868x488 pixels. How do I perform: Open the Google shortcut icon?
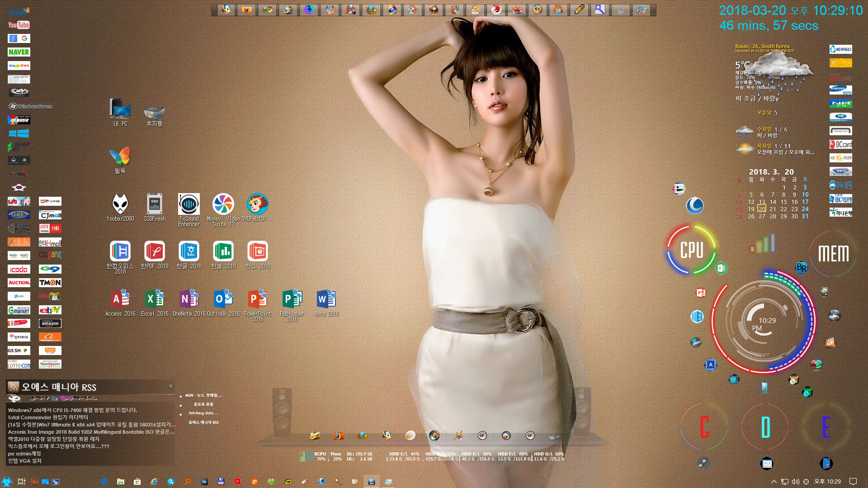click(19, 38)
